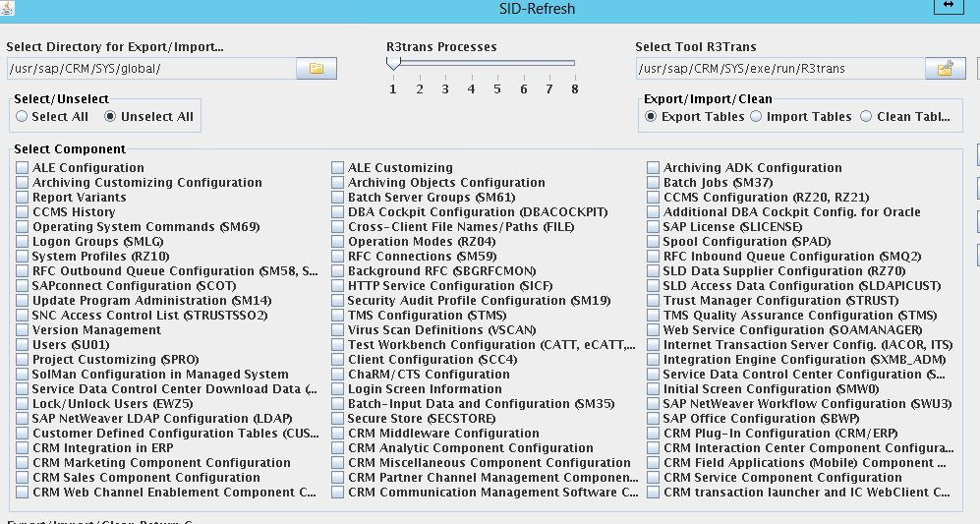The height and width of the screenshot is (524, 980).
Task: Set R3trans Processes slider to 4
Action: [471, 63]
